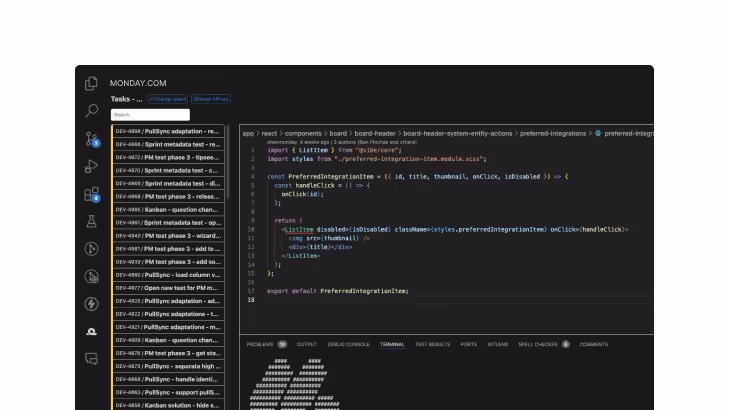729x410 pixels.
Task: Open task 'Sprint metadata test - re...'
Action: click(168, 144)
